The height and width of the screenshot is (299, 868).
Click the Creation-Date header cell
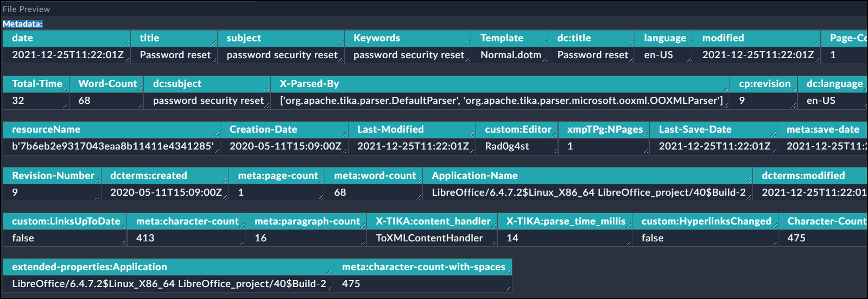[263, 129]
